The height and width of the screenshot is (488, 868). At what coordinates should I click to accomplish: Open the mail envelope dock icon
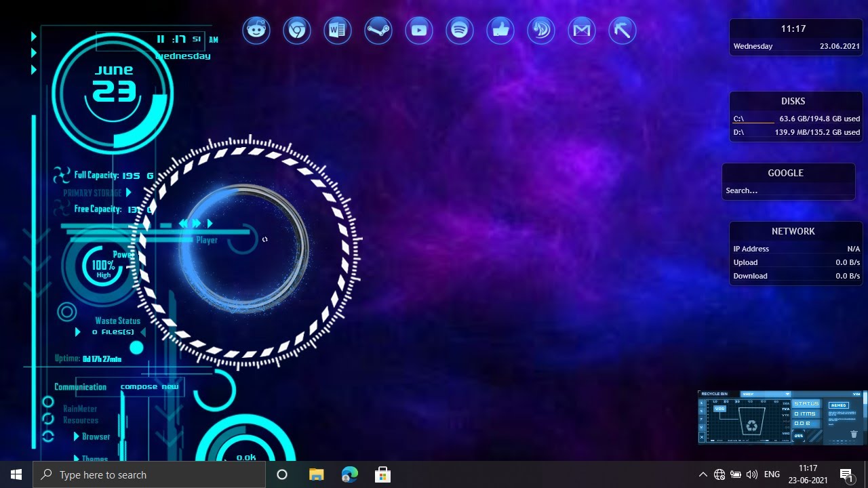[582, 30]
